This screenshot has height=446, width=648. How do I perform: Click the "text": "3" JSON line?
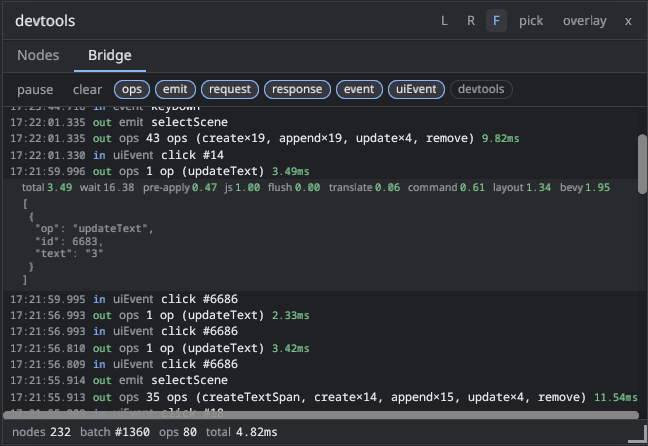tap(69, 253)
